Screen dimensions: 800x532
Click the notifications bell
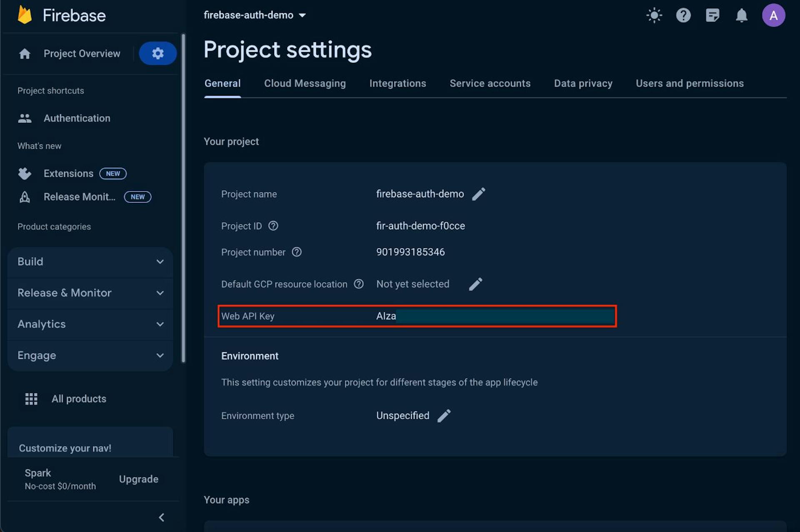(742, 15)
